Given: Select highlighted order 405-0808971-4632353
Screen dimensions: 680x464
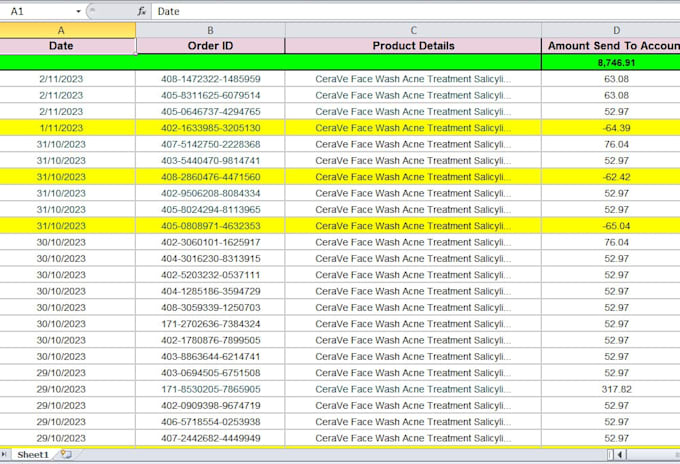Looking at the screenshot, I should click(210, 226).
